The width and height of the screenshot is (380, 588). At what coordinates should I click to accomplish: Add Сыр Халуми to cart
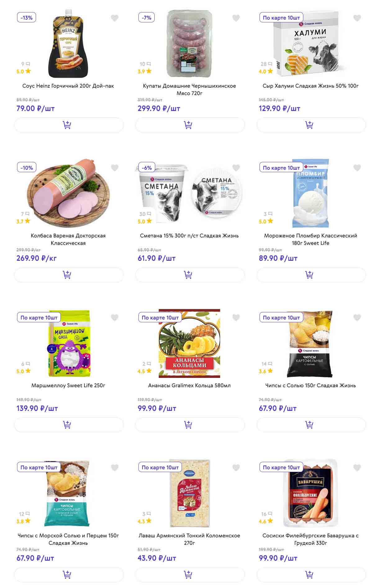[x=311, y=125]
